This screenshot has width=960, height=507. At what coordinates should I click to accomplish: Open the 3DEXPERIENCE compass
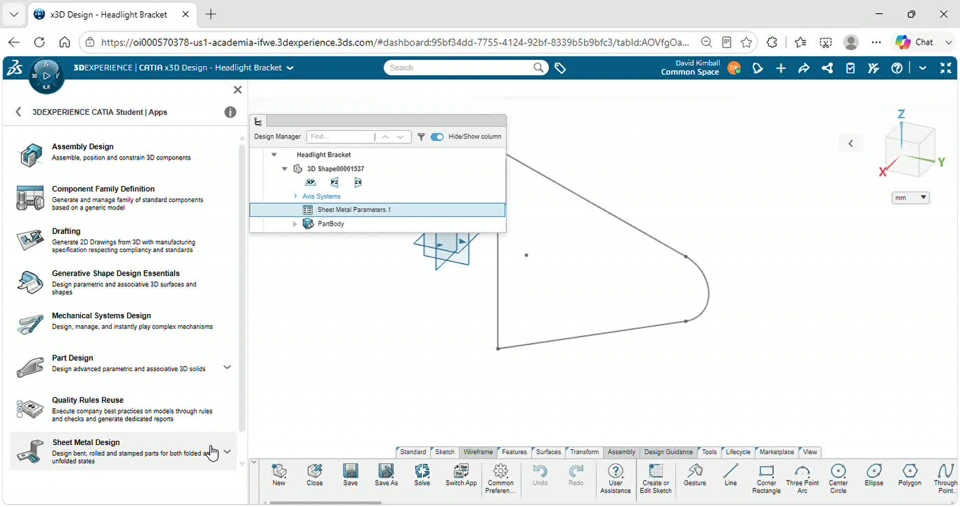[46, 75]
